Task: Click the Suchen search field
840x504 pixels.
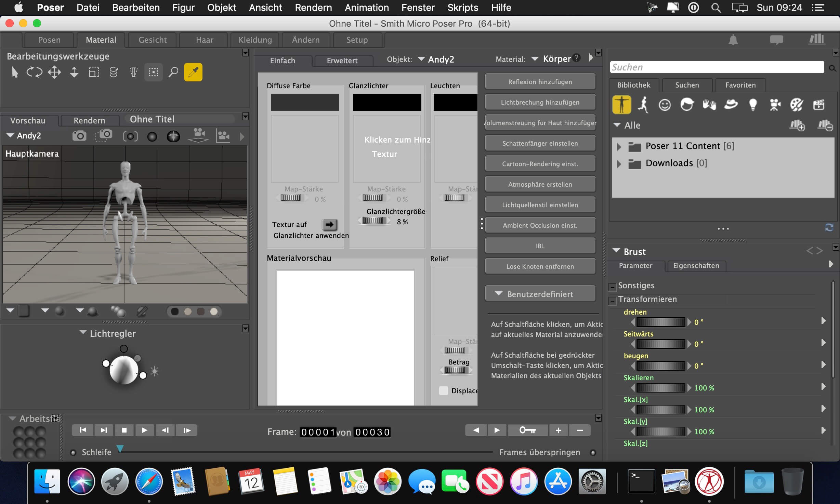Action: tap(717, 67)
